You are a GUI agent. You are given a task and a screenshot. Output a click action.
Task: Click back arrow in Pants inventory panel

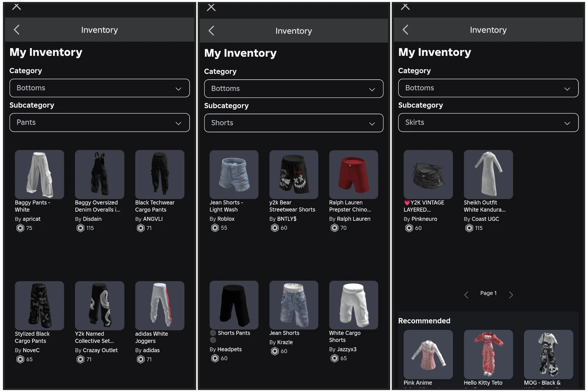click(x=17, y=30)
